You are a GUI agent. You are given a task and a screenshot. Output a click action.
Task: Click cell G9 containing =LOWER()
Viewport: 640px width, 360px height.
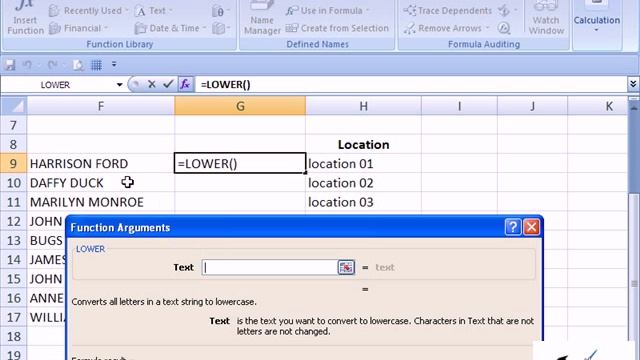point(240,163)
